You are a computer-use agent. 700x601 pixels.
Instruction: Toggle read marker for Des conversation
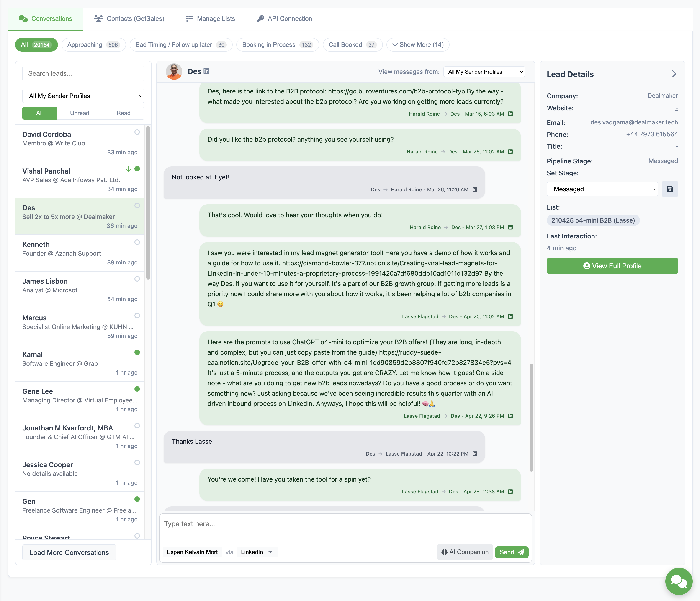(137, 205)
